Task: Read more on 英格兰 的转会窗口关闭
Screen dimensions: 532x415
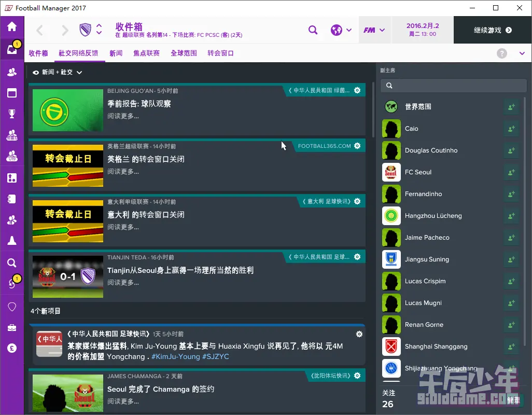Action: coord(123,172)
